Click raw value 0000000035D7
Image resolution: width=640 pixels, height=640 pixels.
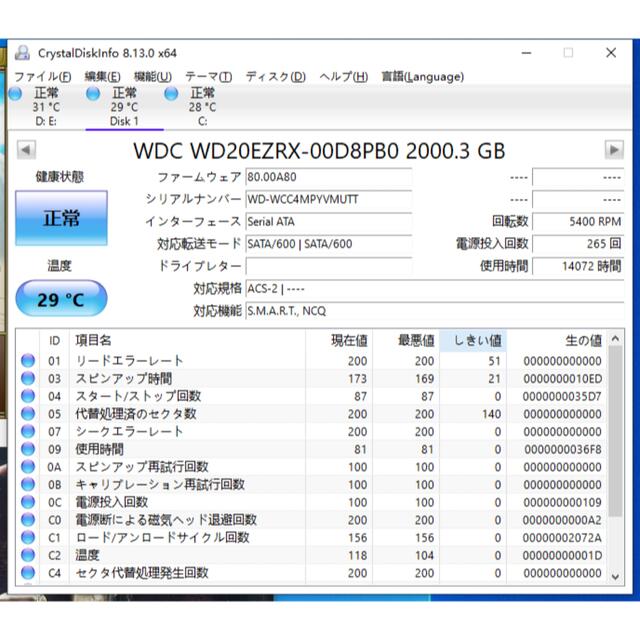[x=562, y=396]
